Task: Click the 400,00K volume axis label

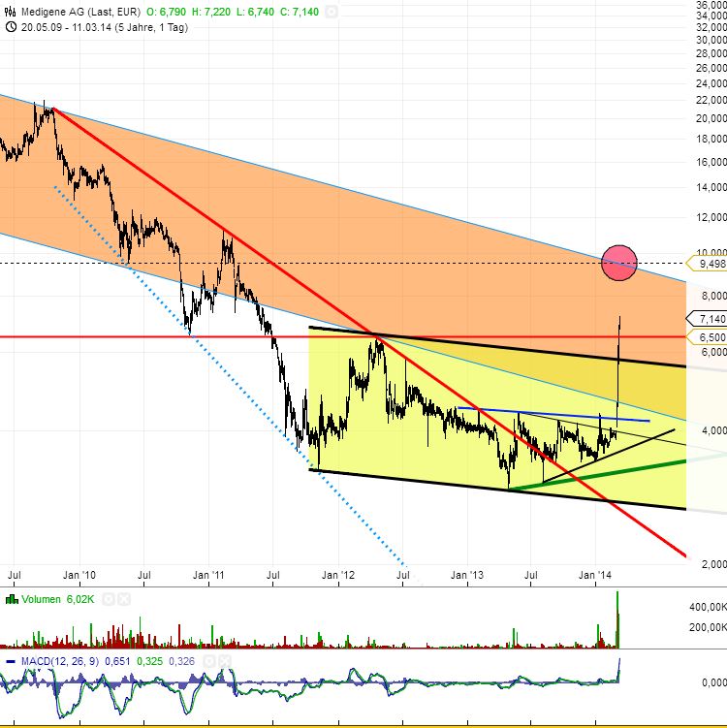Action: (708, 607)
